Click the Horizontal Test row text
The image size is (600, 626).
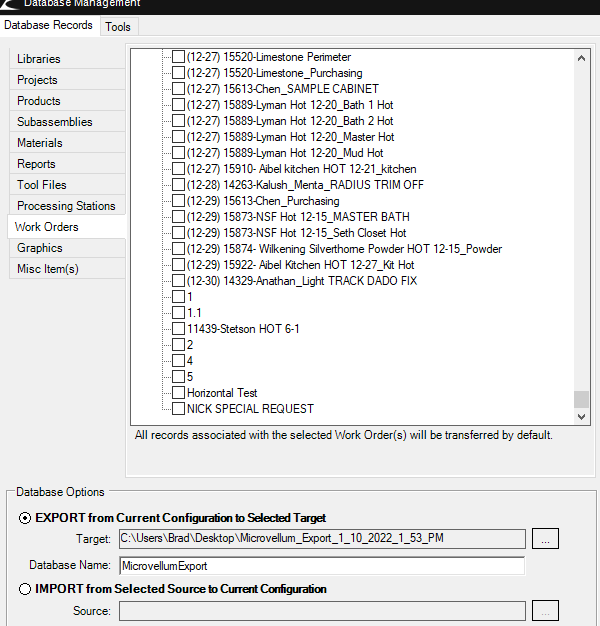tap(222, 393)
